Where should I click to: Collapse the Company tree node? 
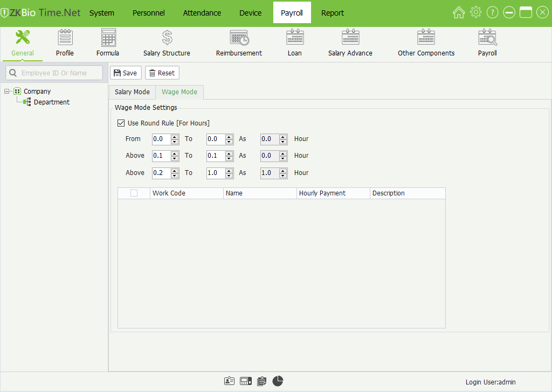[x=6, y=92]
